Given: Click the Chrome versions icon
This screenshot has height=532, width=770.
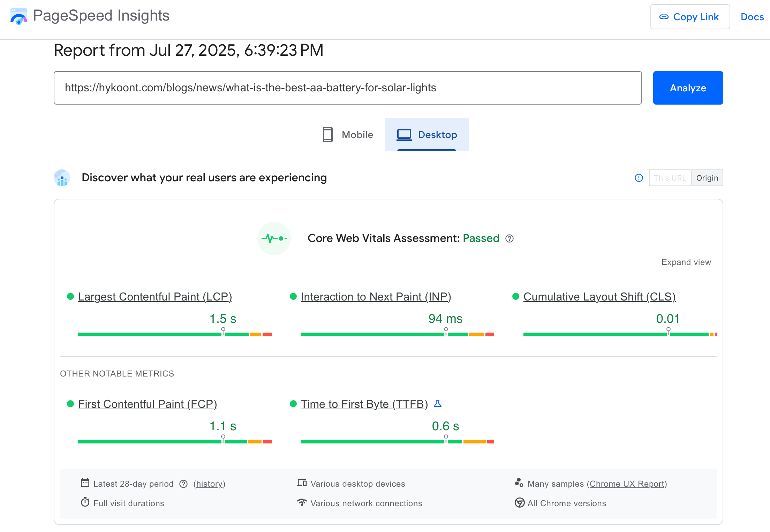Looking at the screenshot, I should [x=519, y=503].
